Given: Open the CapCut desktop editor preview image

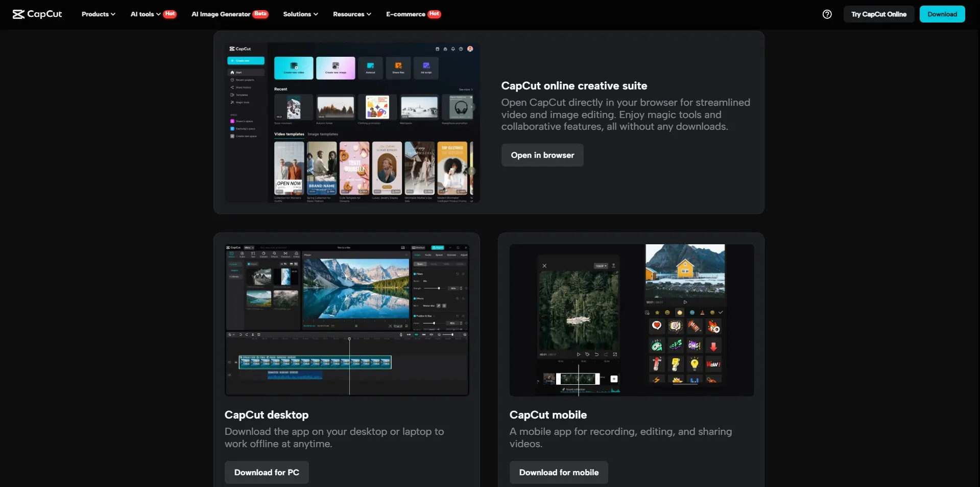Looking at the screenshot, I should coord(347,320).
